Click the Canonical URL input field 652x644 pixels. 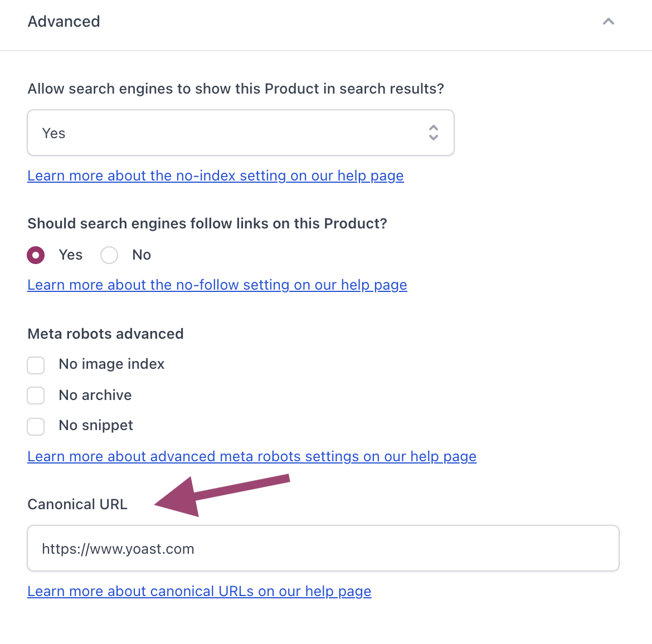click(323, 548)
